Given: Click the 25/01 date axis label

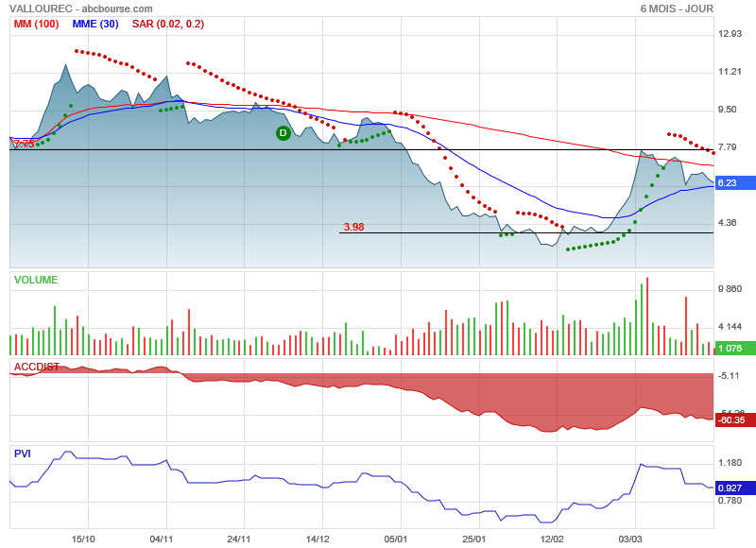Looking at the screenshot, I should [x=474, y=539].
